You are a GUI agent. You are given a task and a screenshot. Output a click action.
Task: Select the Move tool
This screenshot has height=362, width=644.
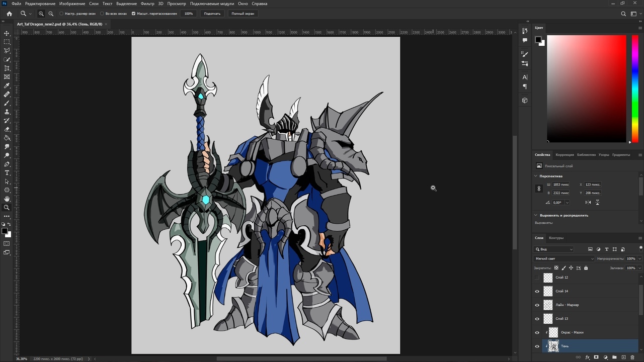click(7, 33)
